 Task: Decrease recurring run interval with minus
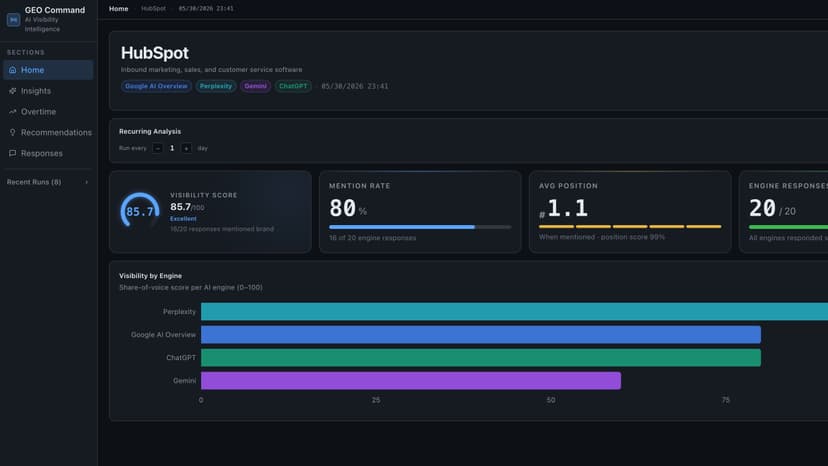coord(157,148)
